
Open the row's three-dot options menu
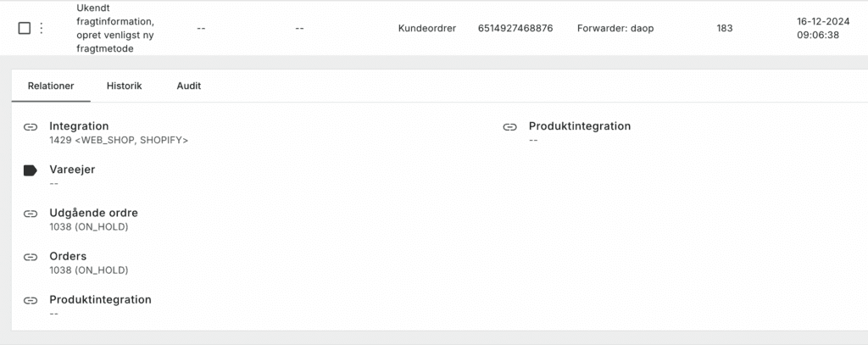pos(42,28)
